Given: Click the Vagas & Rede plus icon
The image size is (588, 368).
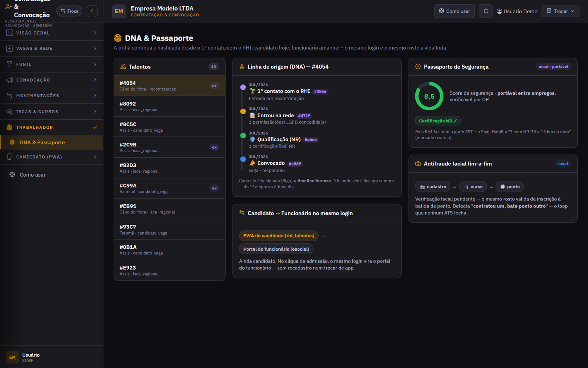Looking at the screenshot, I should (x=9, y=49).
